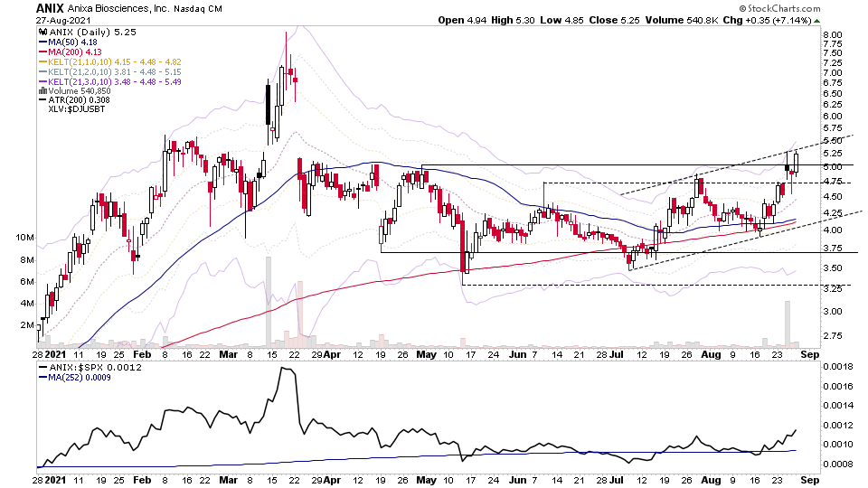Click the candlestick icon before ANIX (Daily) legend
Screen dimensions: 868x488
coord(42,33)
